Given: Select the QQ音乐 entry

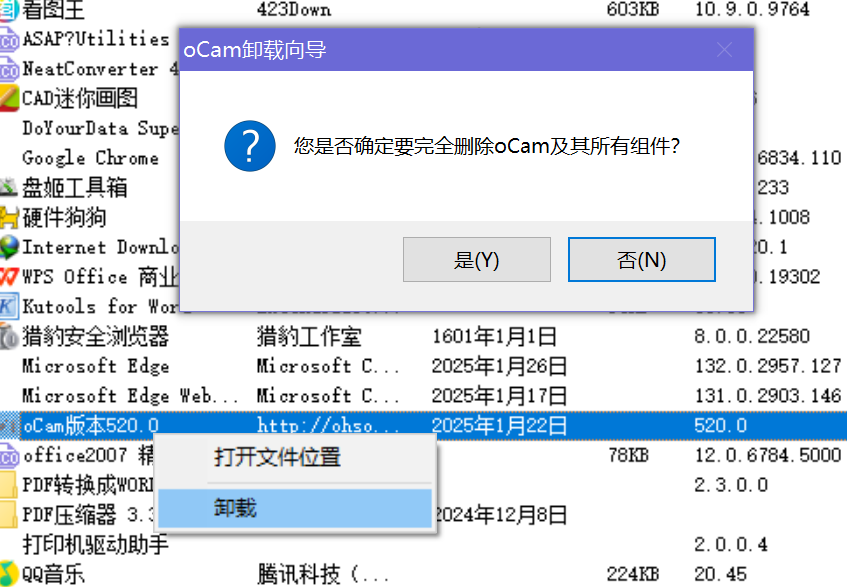Looking at the screenshot, I should click(x=53, y=573).
